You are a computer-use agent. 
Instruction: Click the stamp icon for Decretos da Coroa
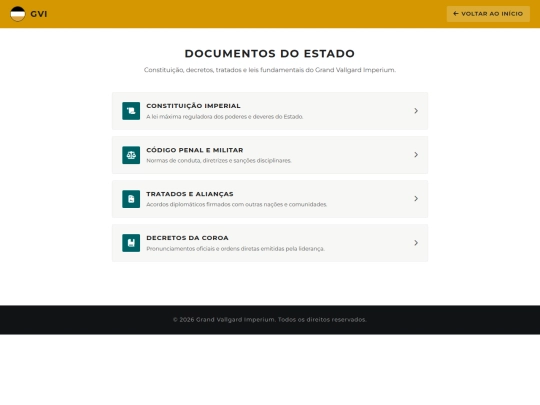pos(131,243)
